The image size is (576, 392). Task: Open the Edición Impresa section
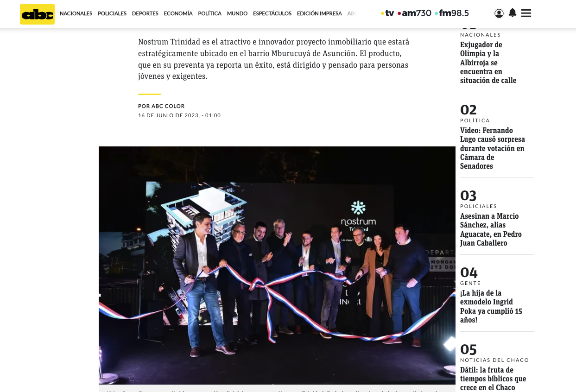319,13
